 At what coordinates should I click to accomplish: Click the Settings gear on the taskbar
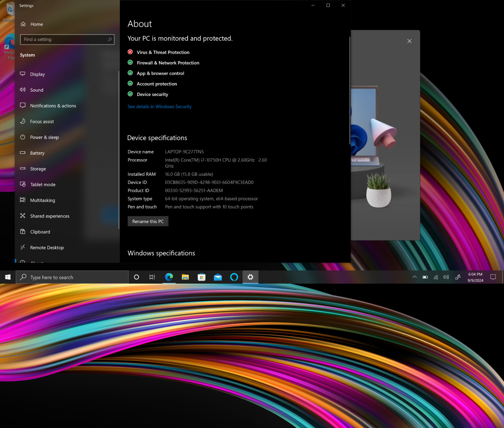pyautogui.click(x=250, y=277)
